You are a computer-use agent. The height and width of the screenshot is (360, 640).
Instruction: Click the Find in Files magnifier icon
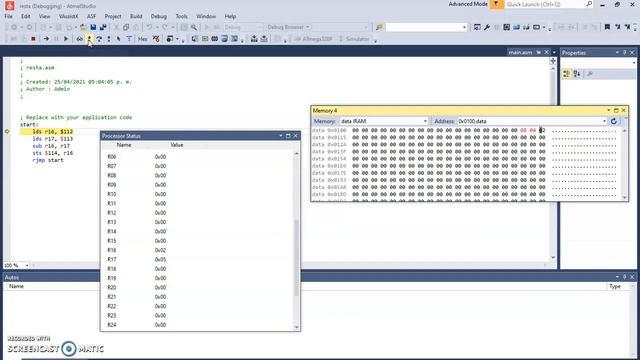(x=194, y=27)
